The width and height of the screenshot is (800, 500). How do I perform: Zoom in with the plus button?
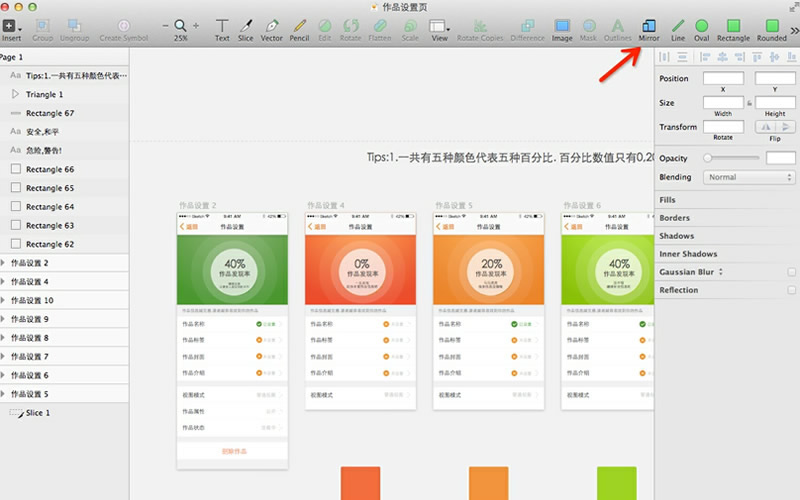(x=196, y=26)
